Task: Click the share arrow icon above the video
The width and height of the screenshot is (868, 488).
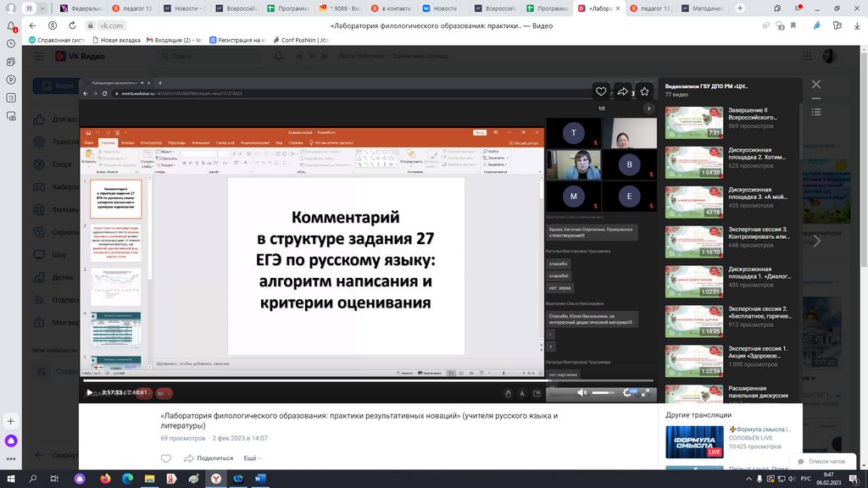Action: (623, 91)
